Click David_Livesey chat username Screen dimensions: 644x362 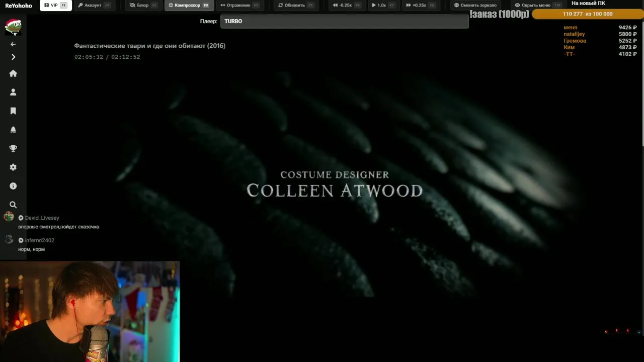point(42,218)
